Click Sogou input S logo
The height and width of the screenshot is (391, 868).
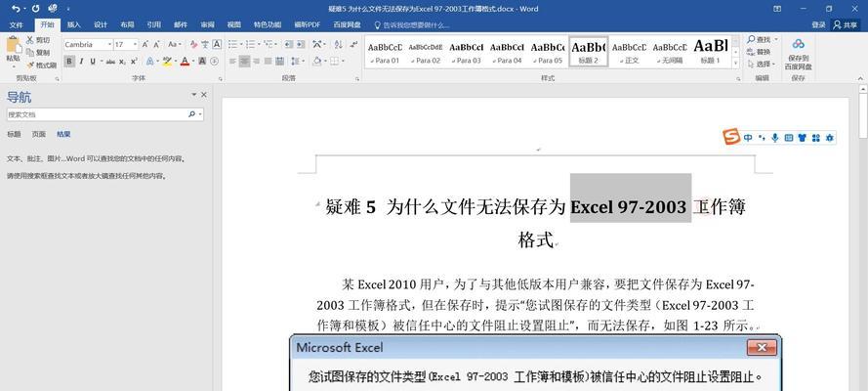click(x=731, y=137)
